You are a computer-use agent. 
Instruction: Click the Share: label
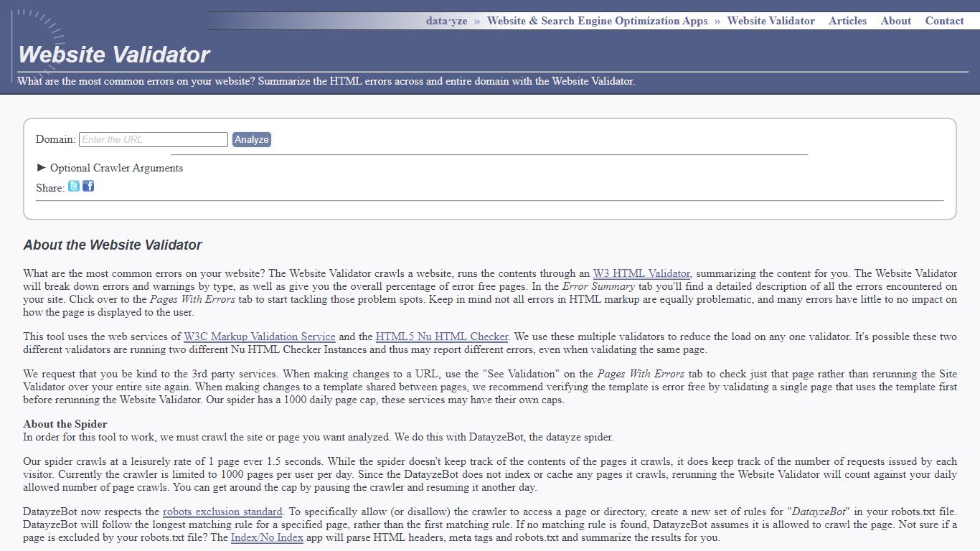(x=50, y=188)
